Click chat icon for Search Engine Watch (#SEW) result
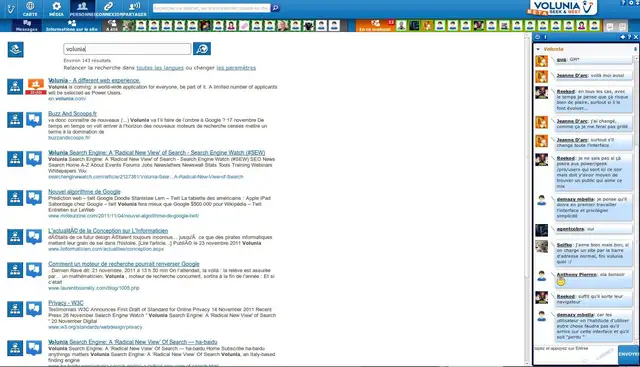 pyautogui.click(x=34, y=159)
